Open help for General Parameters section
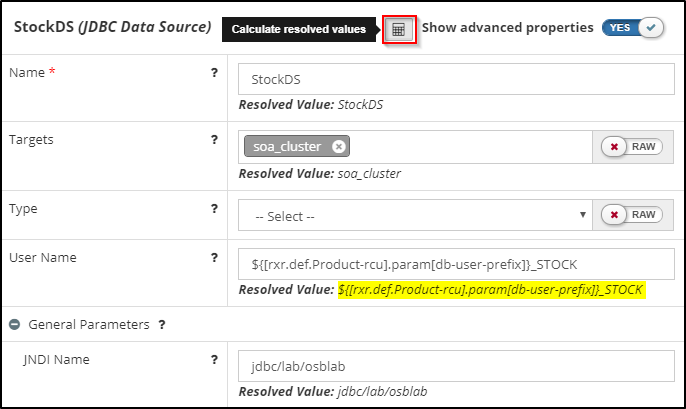The height and width of the screenshot is (409, 686). click(x=162, y=324)
